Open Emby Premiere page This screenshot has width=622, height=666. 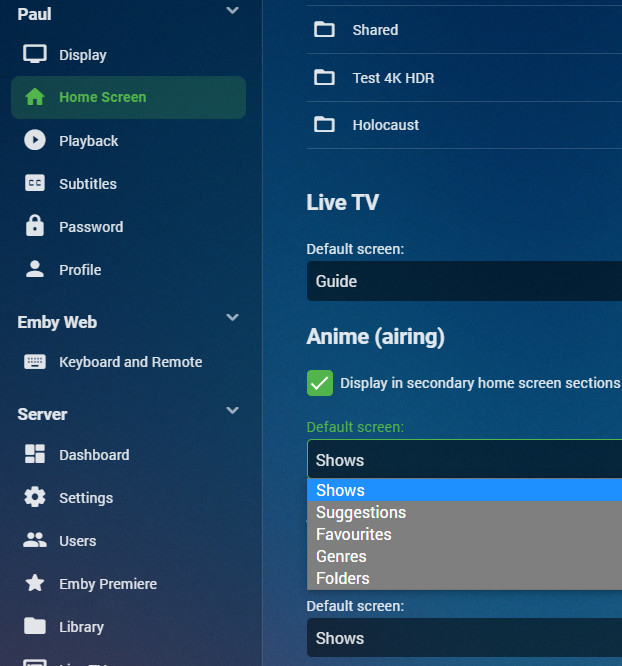tap(108, 584)
